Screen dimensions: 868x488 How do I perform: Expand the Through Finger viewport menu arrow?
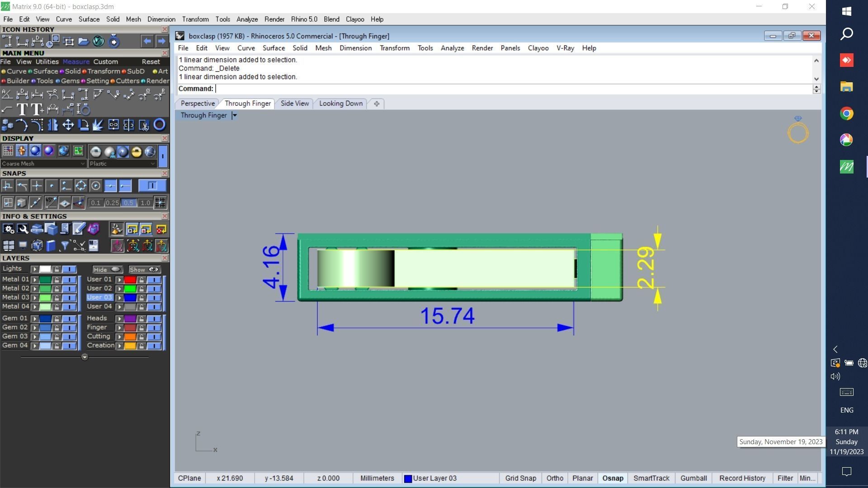click(234, 115)
